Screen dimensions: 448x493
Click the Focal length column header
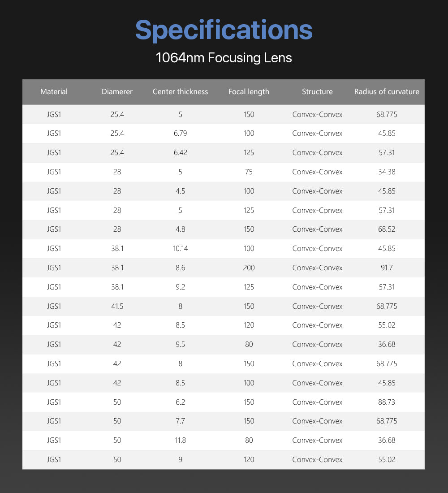tap(249, 92)
